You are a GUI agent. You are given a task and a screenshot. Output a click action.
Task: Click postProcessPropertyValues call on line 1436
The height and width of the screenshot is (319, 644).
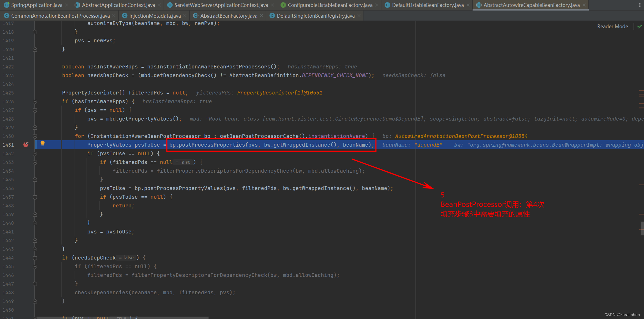tap(183, 188)
